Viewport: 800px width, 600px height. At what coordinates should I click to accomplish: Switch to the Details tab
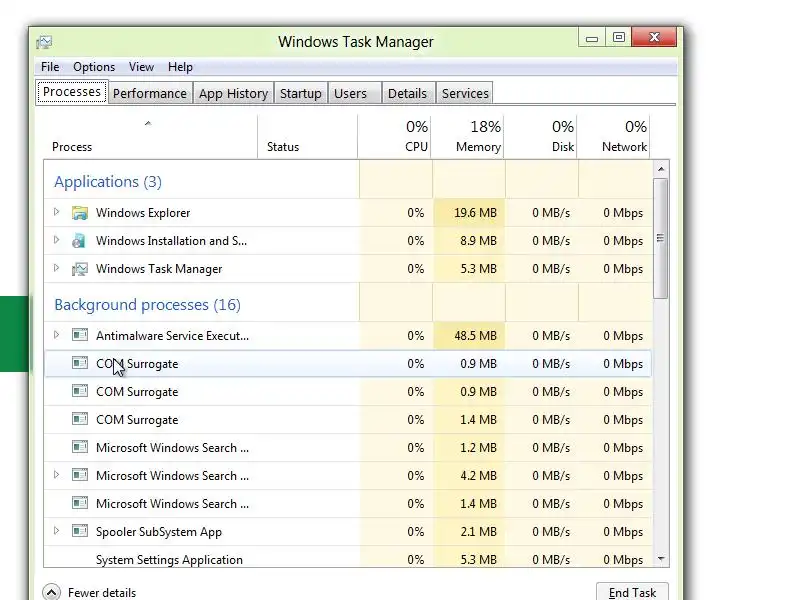point(407,93)
